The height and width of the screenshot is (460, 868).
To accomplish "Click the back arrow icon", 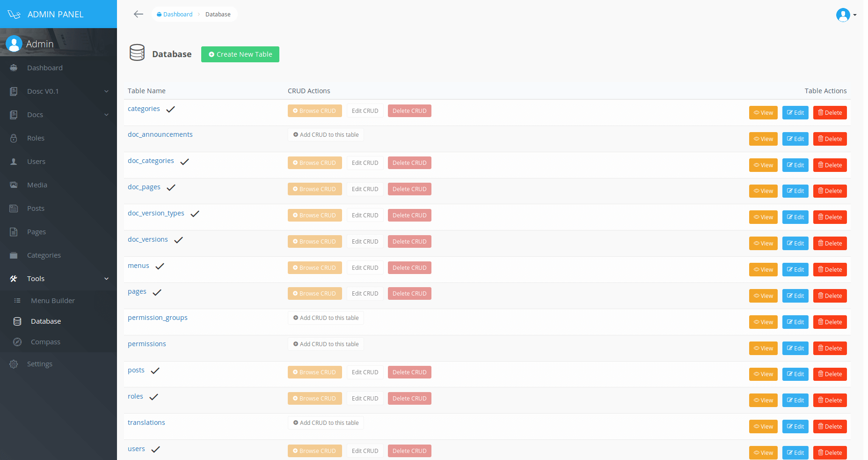I will click(x=139, y=14).
